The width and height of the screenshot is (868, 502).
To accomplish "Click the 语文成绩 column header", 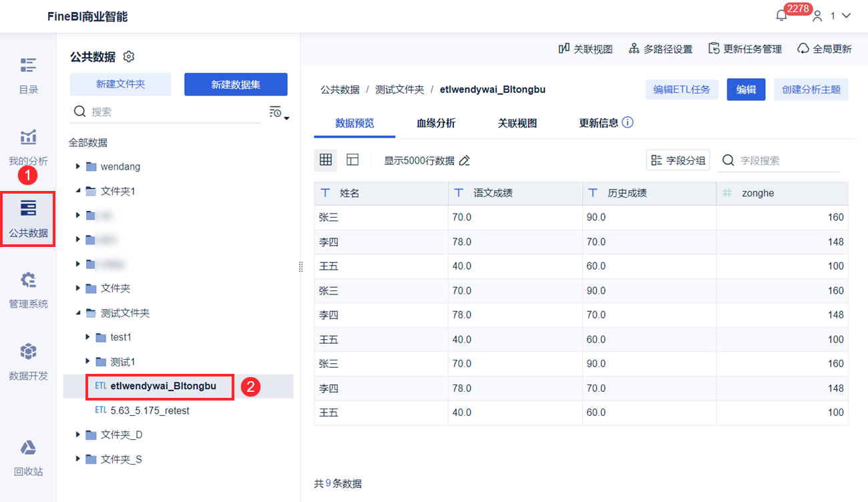I will (x=515, y=193).
